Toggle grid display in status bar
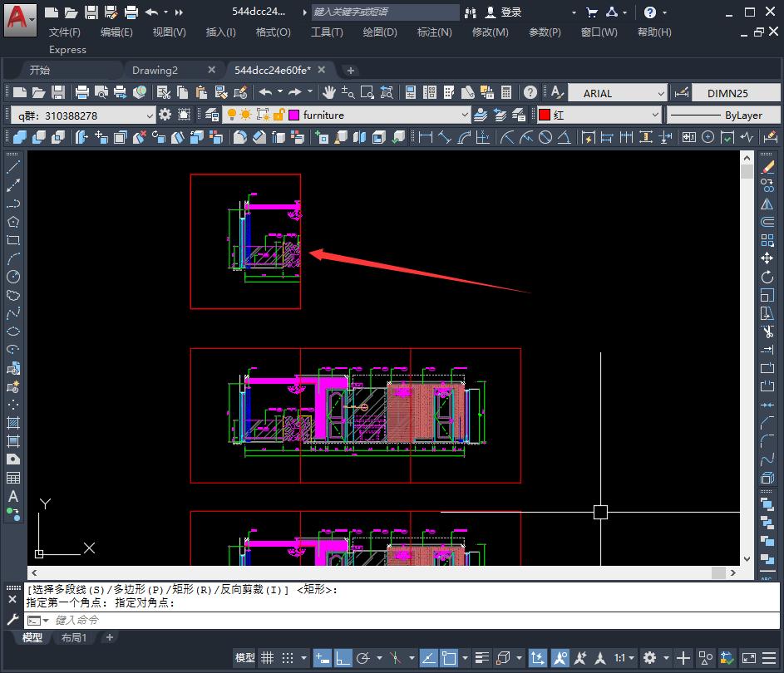The width and height of the screenshot is (784, 673). pyautogui.click(x=268, y=658)
